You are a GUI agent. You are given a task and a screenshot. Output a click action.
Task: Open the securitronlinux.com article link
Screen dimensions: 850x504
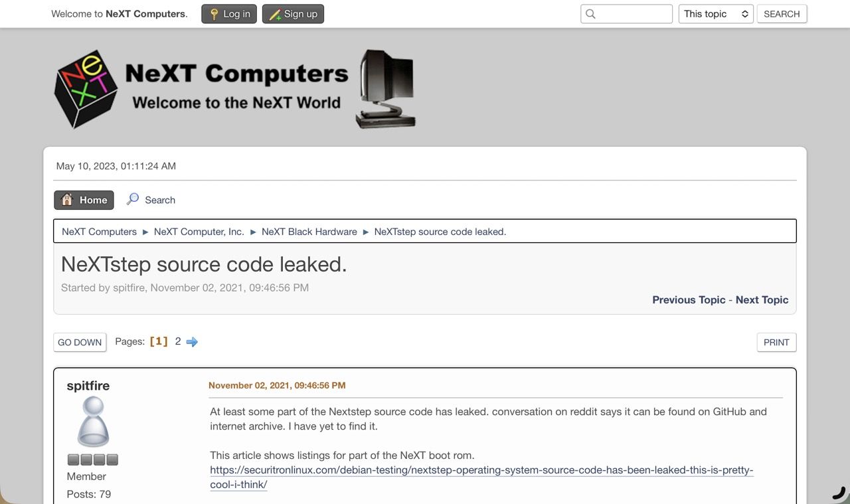[x=481, y=477]
